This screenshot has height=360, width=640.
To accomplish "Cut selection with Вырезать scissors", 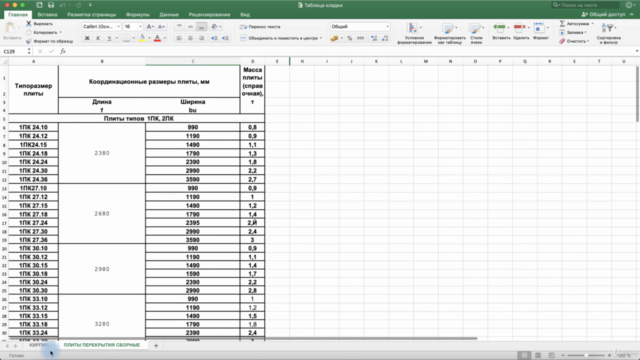I will [x=39, y=24].
